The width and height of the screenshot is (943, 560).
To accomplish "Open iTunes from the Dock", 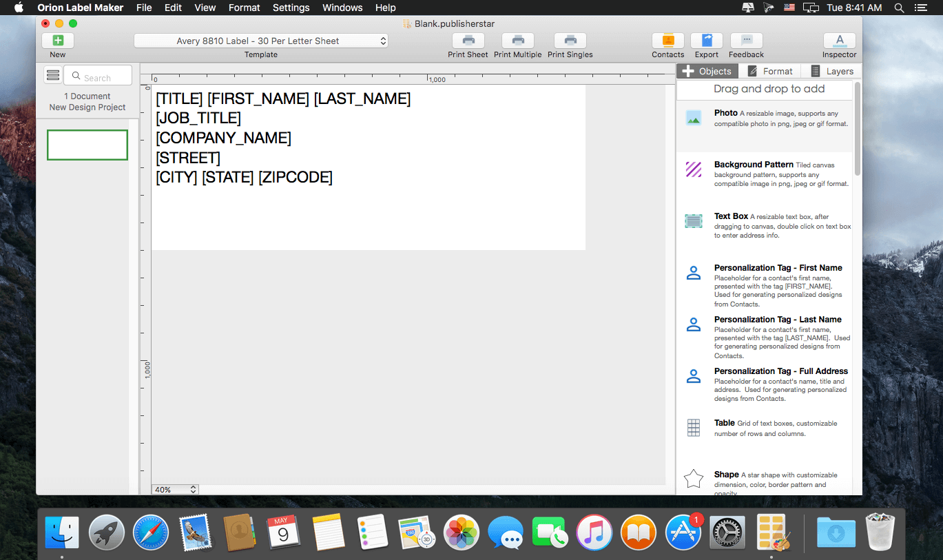I will tap(594, 532).
